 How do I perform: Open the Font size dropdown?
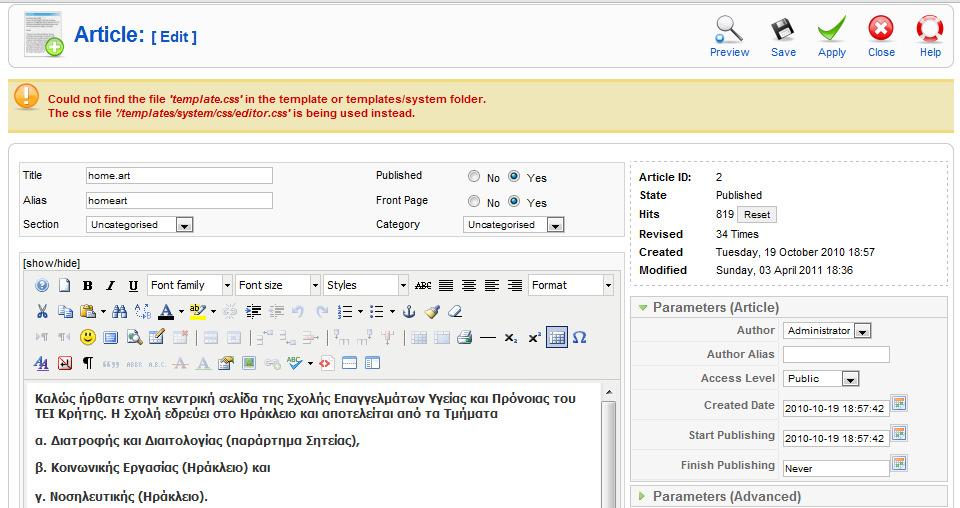[278, 285]
